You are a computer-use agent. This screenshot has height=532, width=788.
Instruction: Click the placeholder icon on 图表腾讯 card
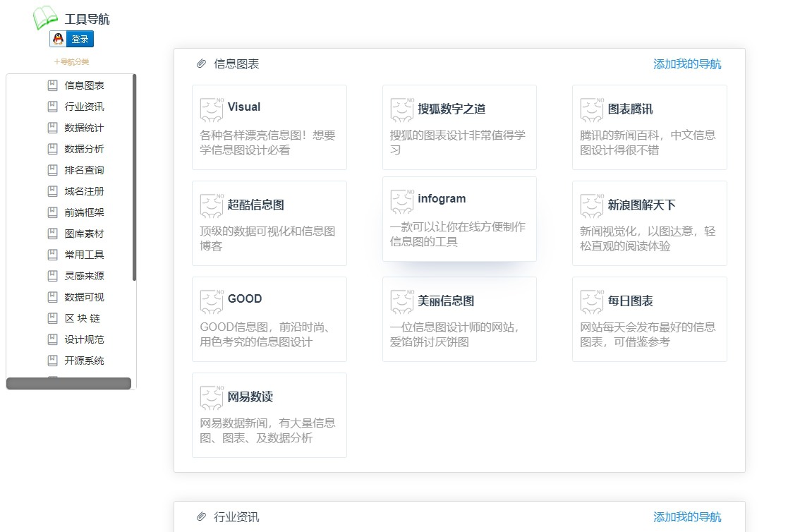coord(592,109)
